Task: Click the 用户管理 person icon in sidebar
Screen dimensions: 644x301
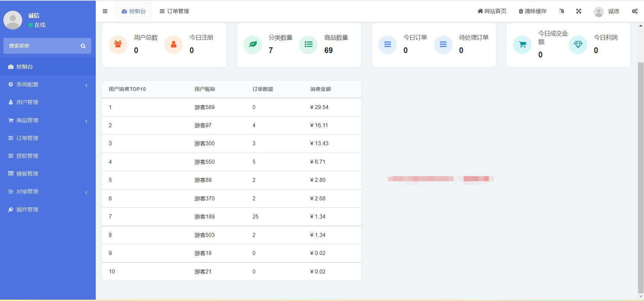Action: tap(11, 102)
